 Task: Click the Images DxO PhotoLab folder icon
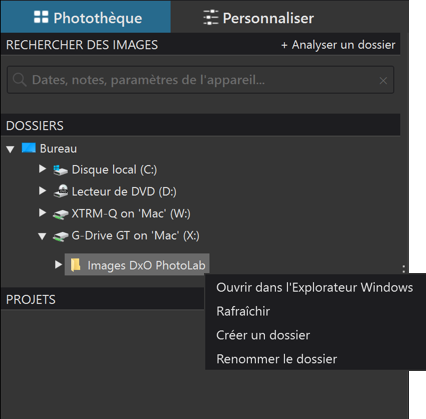pyautogui.click(x=76, y=265)
